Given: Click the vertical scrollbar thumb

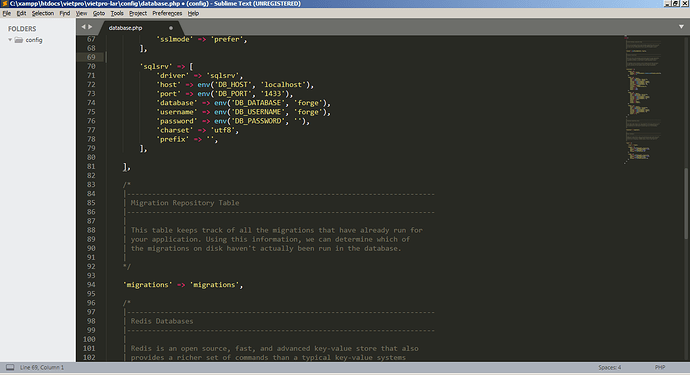Looking at the screenshot, I should 686,203.
